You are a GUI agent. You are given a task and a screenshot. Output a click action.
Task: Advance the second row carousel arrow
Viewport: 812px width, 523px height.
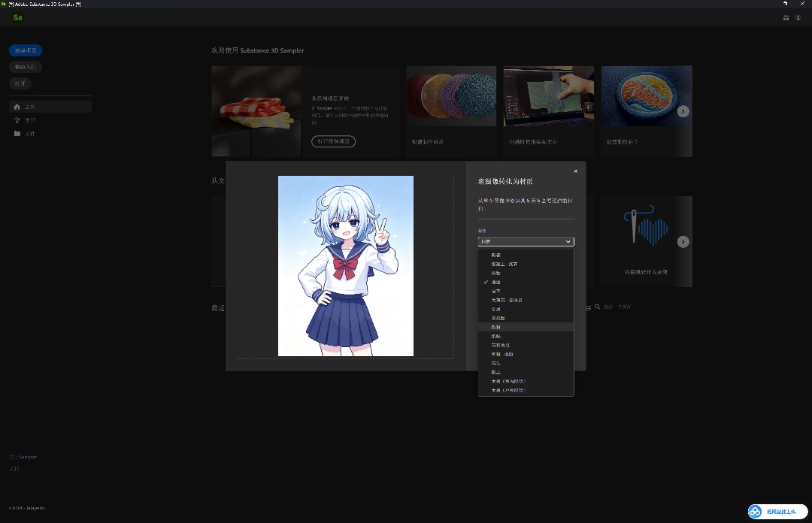(683, 242)
